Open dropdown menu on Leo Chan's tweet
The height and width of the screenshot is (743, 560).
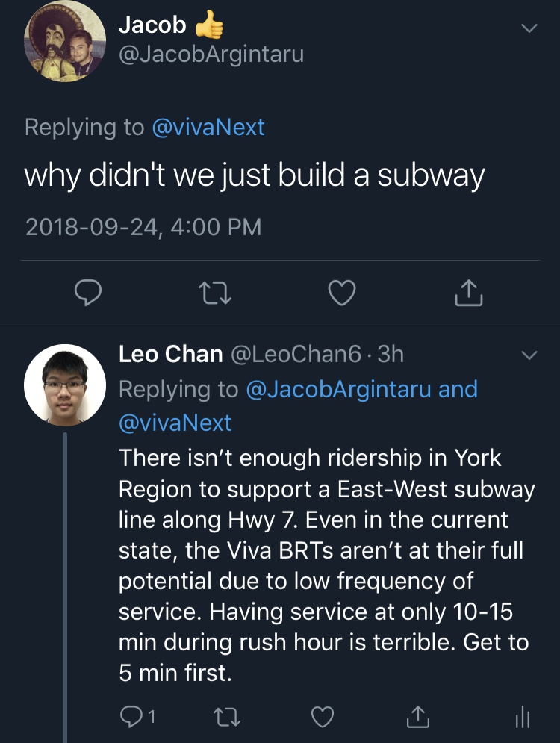[x=529, y=355]
